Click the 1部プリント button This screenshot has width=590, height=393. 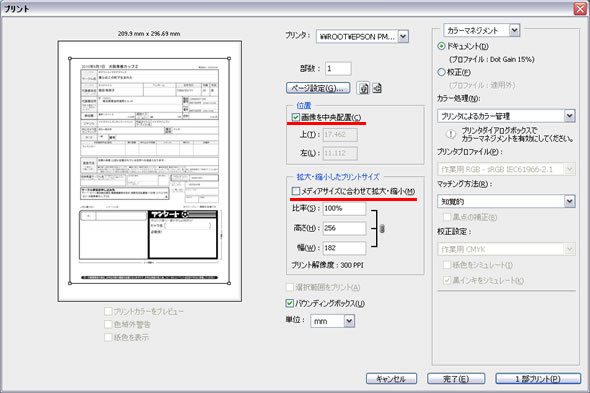point(538,379)
